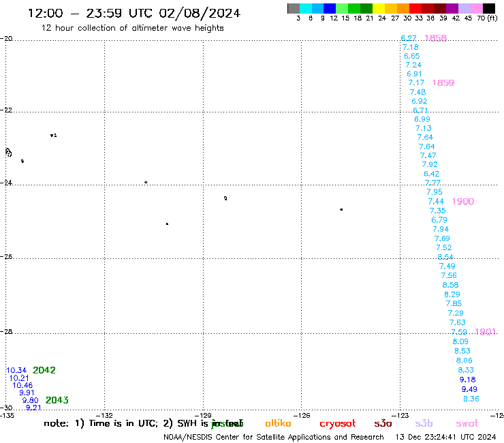Image resolution: width=504 pixels, height=443 pixels.
Task: Select the -26 latitude axis label
Action: point(6,257)
